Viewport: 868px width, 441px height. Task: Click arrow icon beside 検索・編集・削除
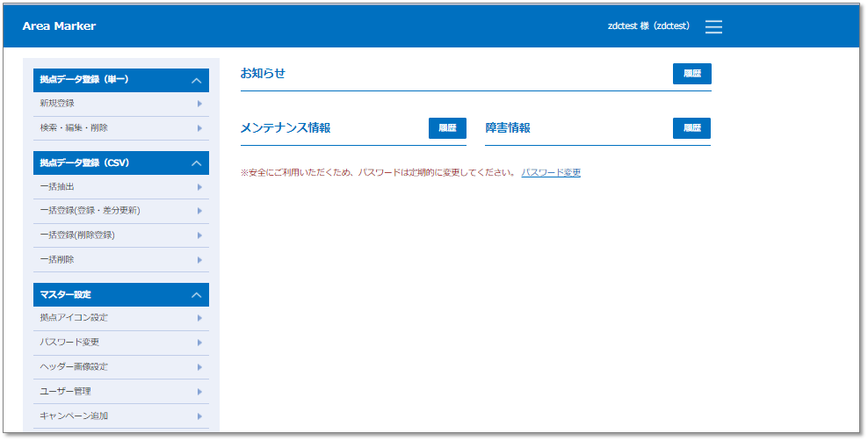point(199,127)
